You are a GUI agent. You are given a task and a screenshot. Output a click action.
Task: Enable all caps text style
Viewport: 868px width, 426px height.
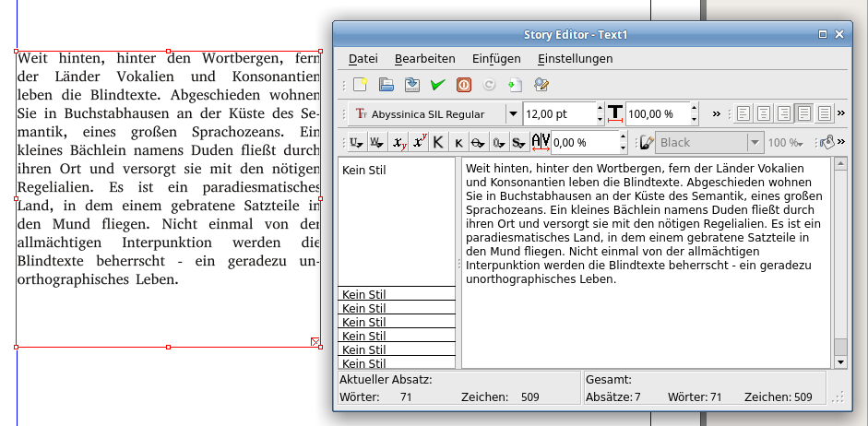(x=439, y=143)
